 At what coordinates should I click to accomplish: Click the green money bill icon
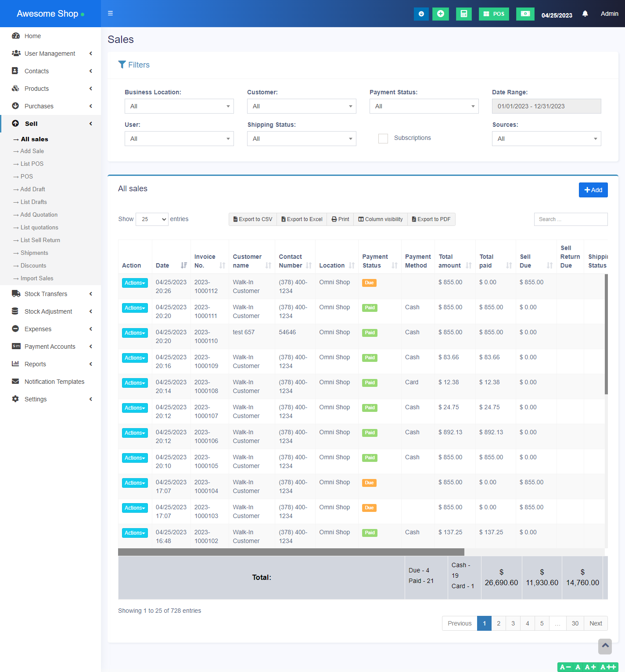click(525, 14)
